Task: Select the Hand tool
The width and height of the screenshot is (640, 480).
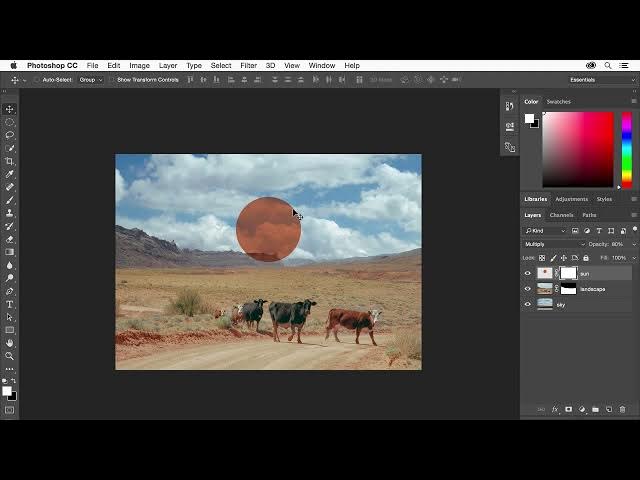Action: (10, 343)
